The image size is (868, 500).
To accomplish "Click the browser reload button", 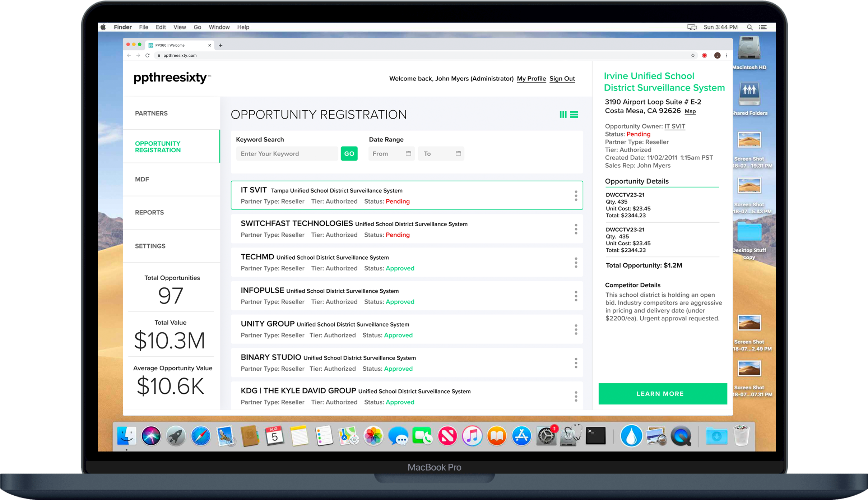I will click(x=147, y=55).
